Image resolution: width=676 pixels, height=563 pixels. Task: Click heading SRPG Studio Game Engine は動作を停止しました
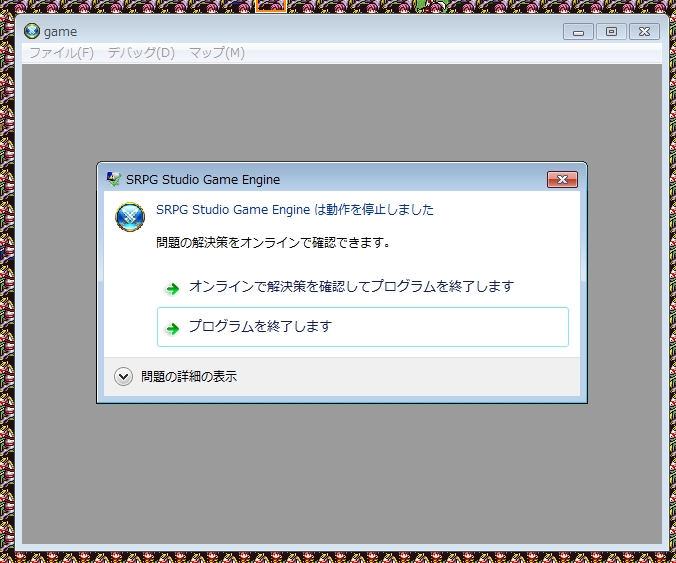point(295,210)
